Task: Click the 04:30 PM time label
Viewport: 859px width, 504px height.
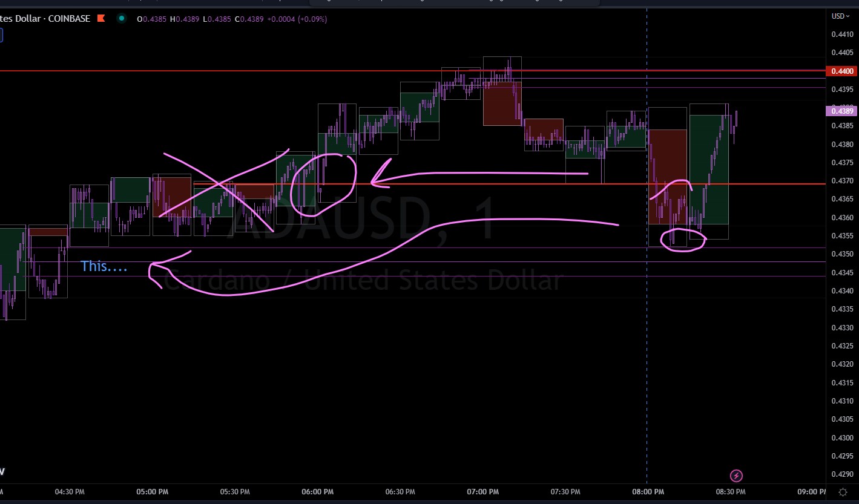Action: pos(69,492)
